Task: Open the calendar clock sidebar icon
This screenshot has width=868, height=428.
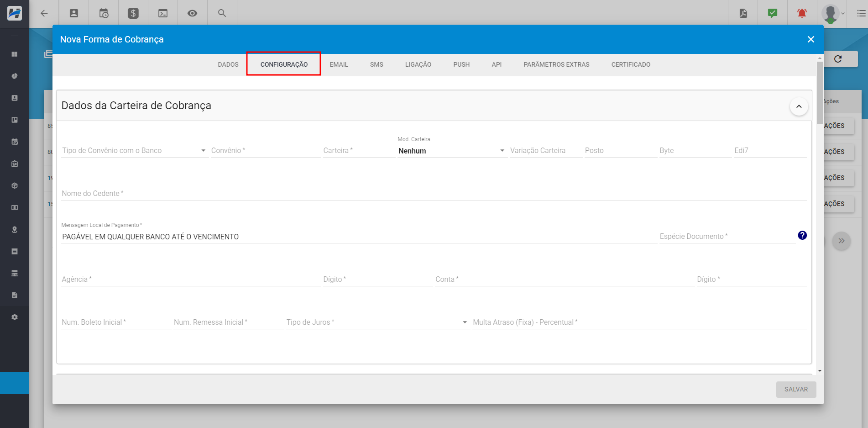Action: click(x=15, y=142)
